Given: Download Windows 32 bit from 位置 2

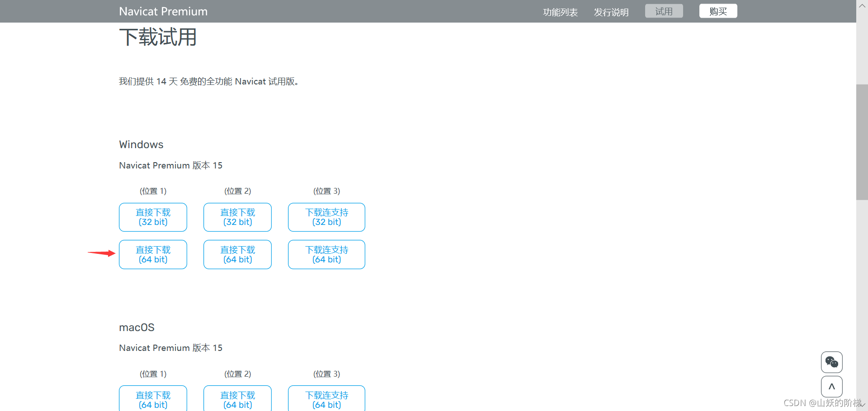Looking at the screenshot, I should [237, 217].
